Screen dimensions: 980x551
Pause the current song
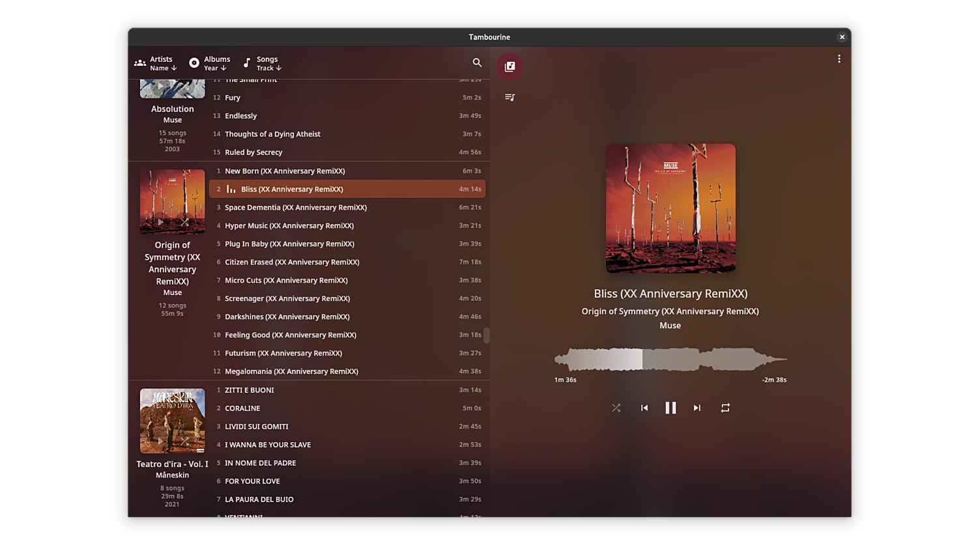(670, 408)
